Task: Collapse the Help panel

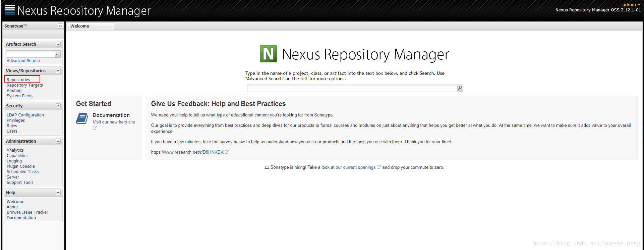Action: [58, 193]
